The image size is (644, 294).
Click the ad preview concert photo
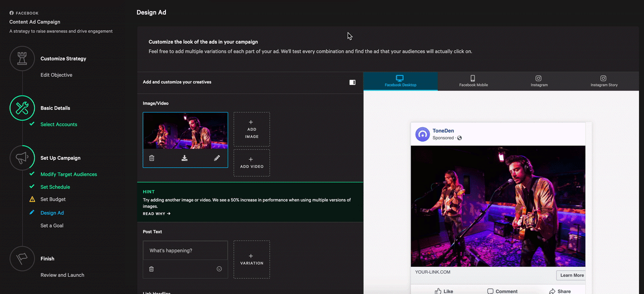click(x=498, y=206)
